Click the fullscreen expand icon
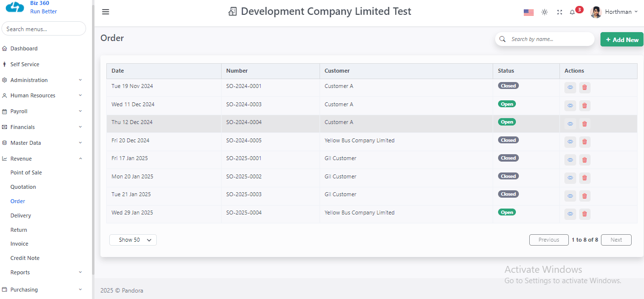Image resolution: width=644 pixels, height=299 pixels. 560,12
